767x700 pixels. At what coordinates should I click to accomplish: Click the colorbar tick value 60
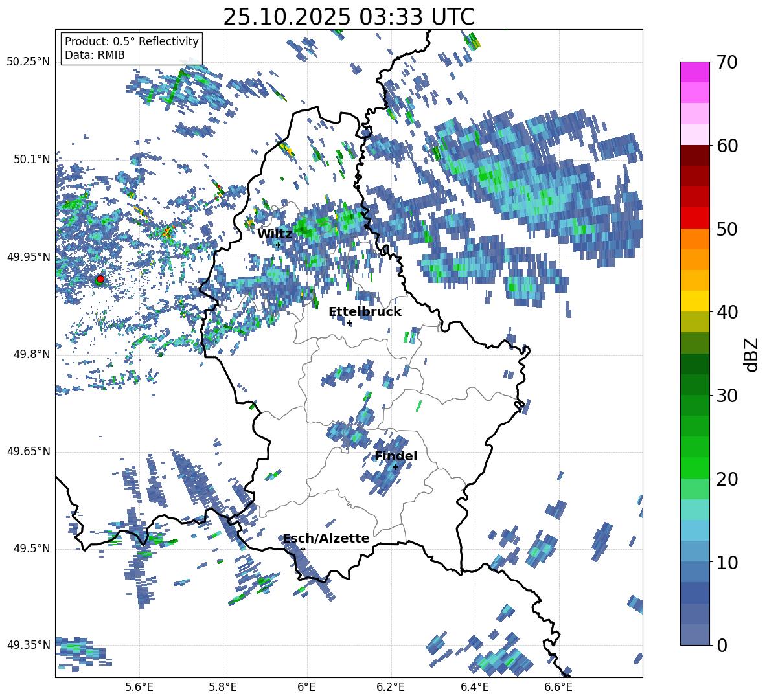pos(727,146)
